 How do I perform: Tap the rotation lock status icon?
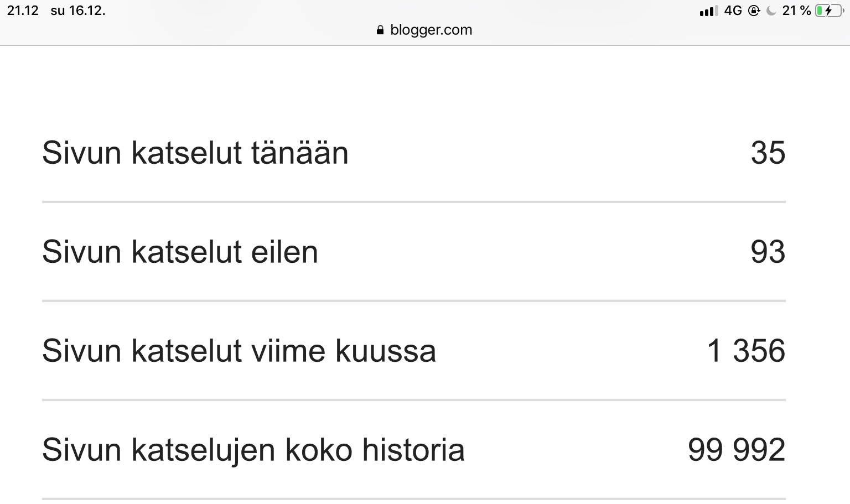pos(754,11)
